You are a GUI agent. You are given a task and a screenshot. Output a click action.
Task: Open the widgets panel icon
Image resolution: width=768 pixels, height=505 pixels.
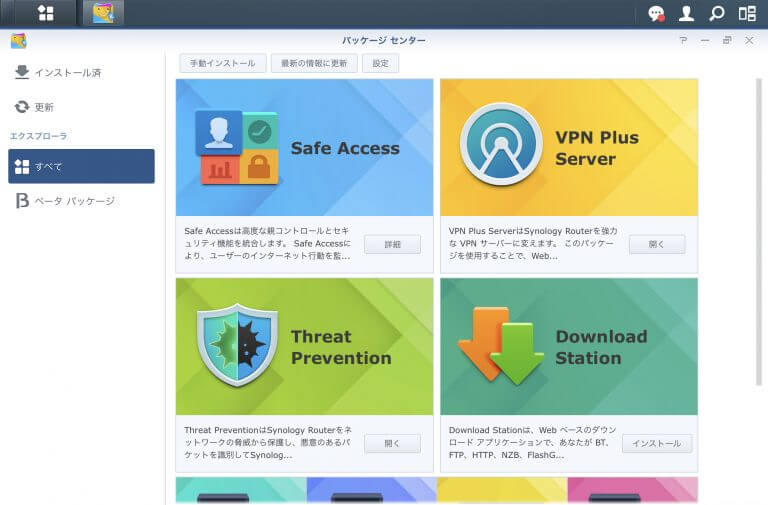tap(747, 13)
